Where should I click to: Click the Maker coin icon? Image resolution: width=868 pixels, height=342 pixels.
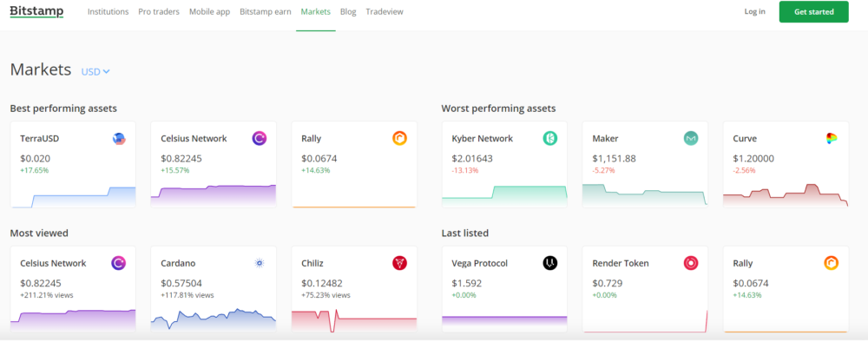[691, 138]
